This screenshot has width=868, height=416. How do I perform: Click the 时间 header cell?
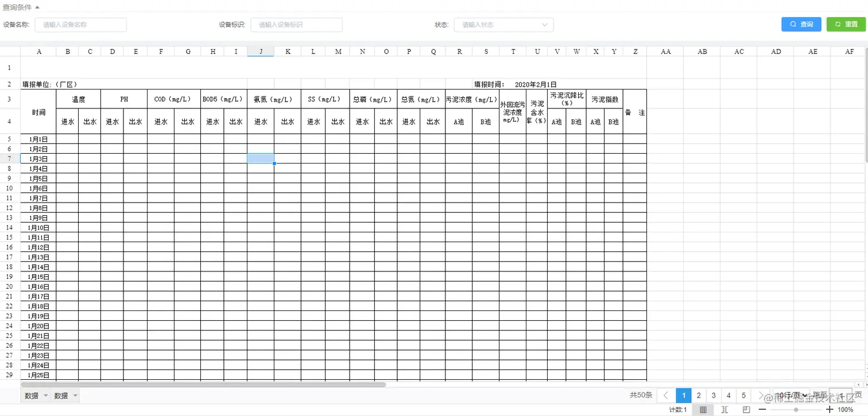coord(38,112)
